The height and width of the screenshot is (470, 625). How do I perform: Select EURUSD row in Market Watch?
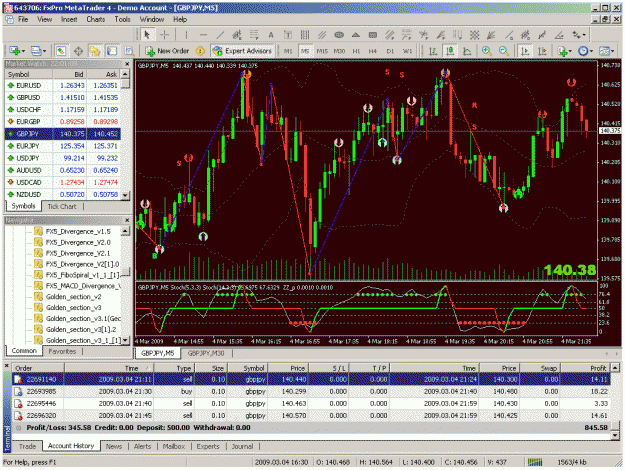(63, 85)
